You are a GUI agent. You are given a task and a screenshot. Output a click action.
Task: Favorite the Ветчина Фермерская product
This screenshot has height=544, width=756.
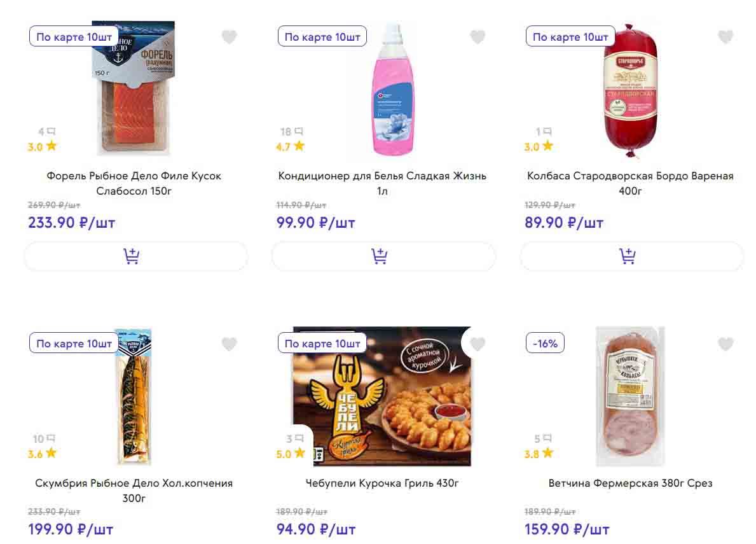(725, 344)
